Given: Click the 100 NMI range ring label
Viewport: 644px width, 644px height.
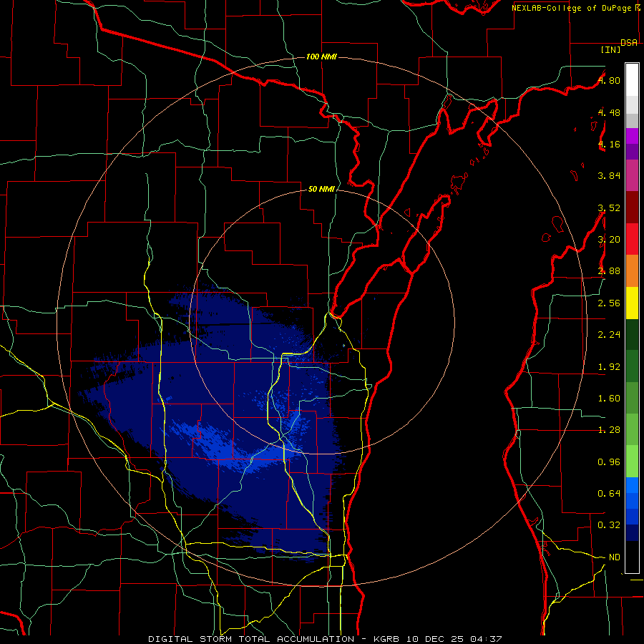Looking at the screenshot, I should click(321, 57).
